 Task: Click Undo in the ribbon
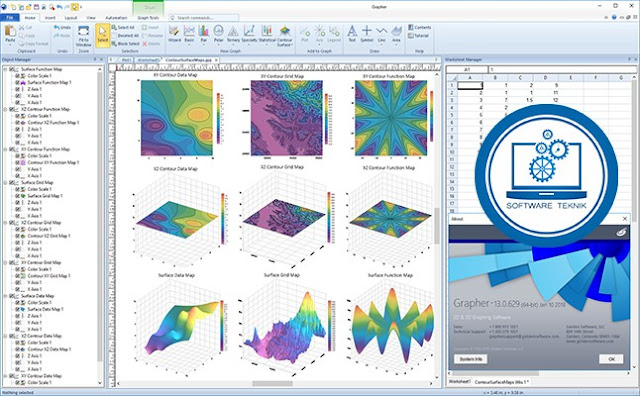[x=62, y=27]
